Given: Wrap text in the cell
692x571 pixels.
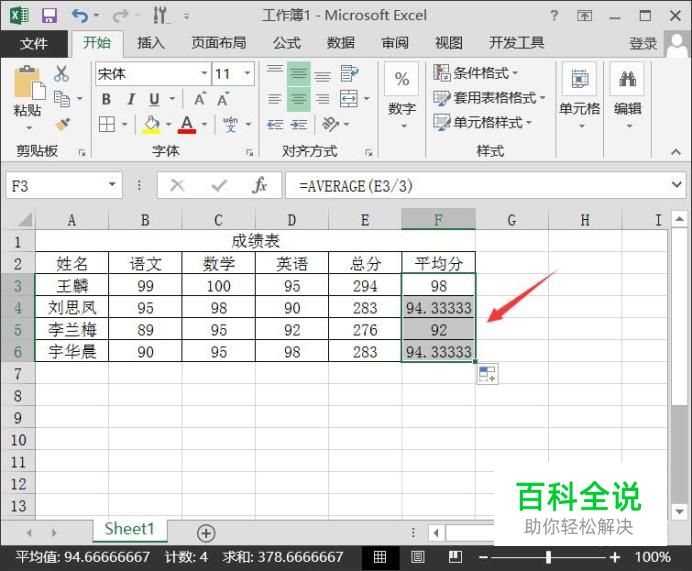Looking at the screenshot, I should pos(349,74).
